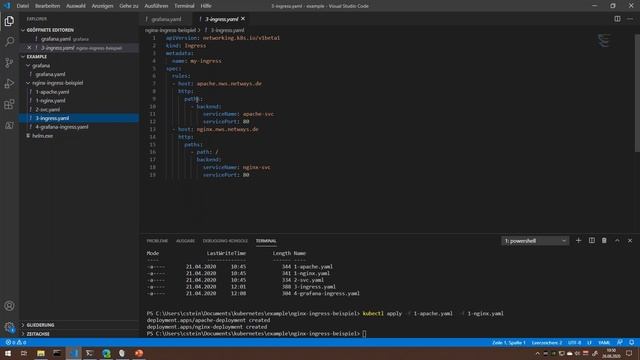Click the line and column status indicator

point(509,342)
